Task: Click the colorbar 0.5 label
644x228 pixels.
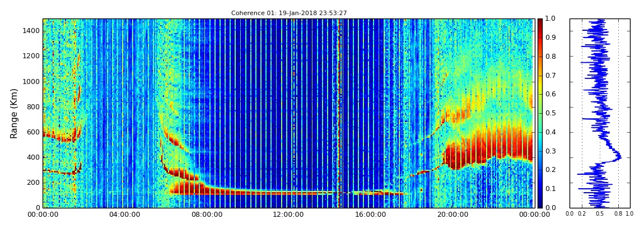Action: tap(549, 113)
